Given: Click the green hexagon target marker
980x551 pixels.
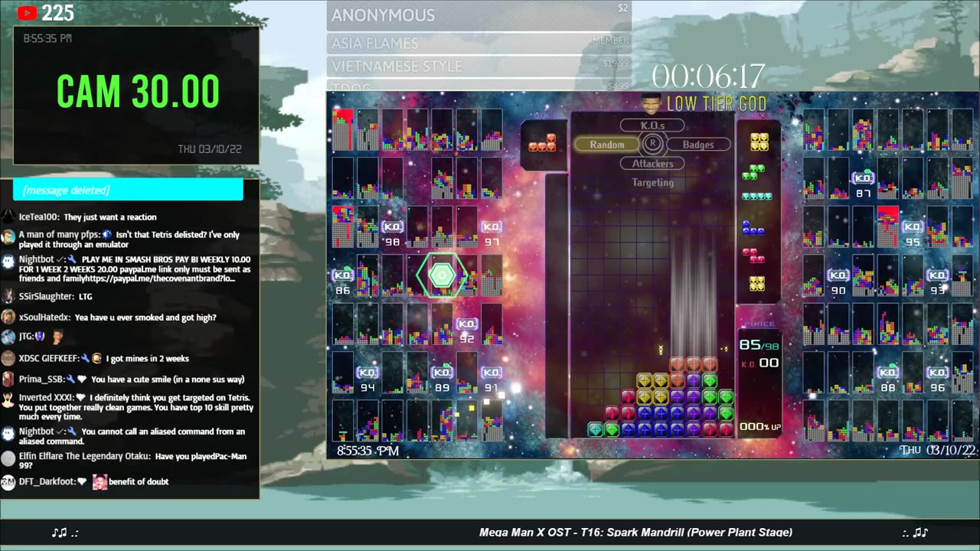Looking at the screenshot, I should click(x=442, y=275).
